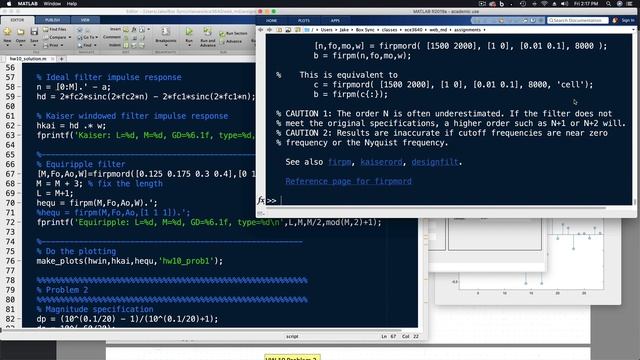Expand the Breakpoints dropdown arrow

point(165,45)
